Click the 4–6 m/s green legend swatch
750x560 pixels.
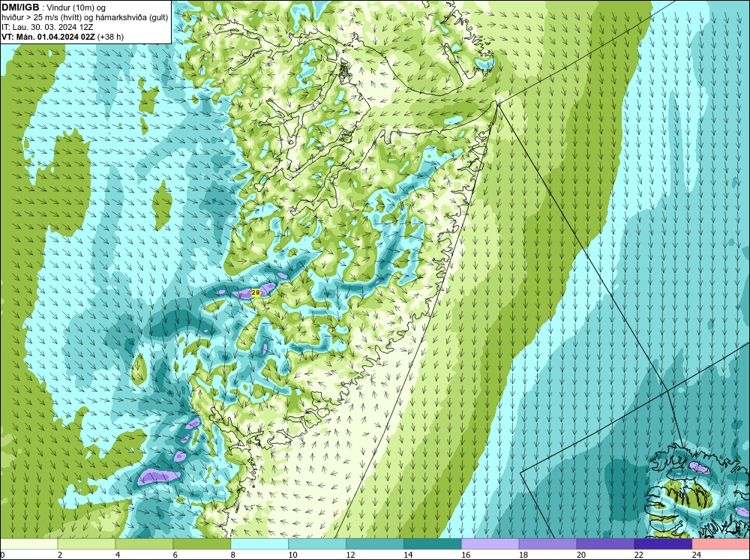tap(144, 544)
